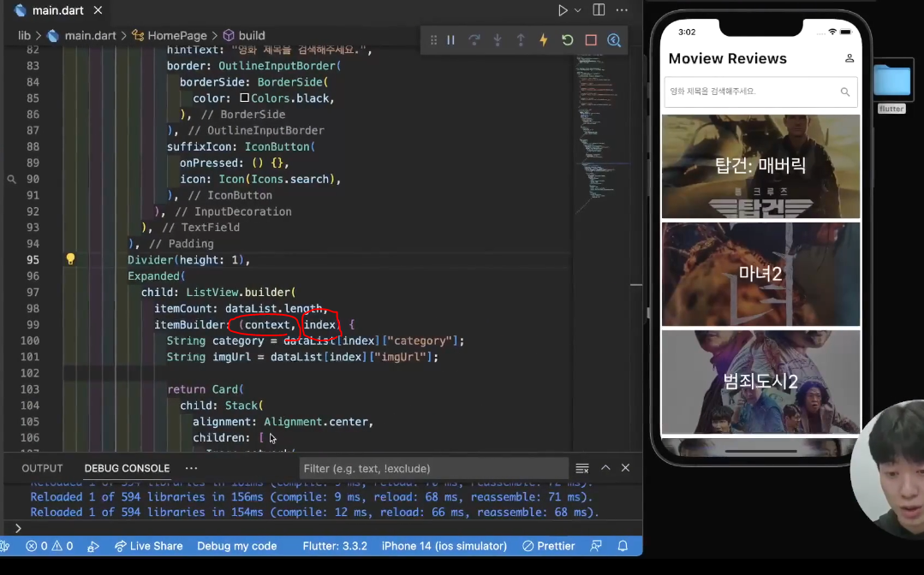Select iPhone 14 (ios simulator) device
This screenshot has width=924, height=575.
coord(444,546)
